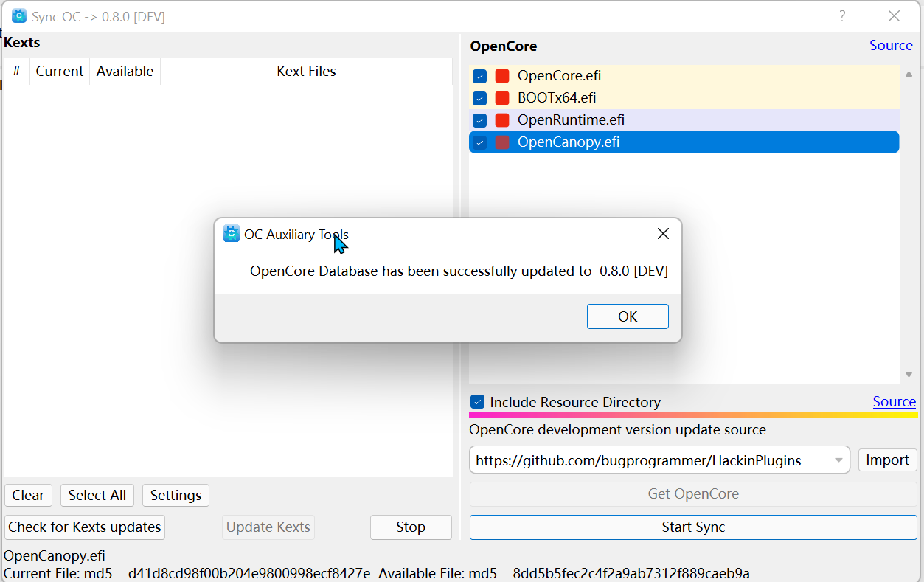Click the red status square for OpenCore.efi

click(x=502, y=76)
